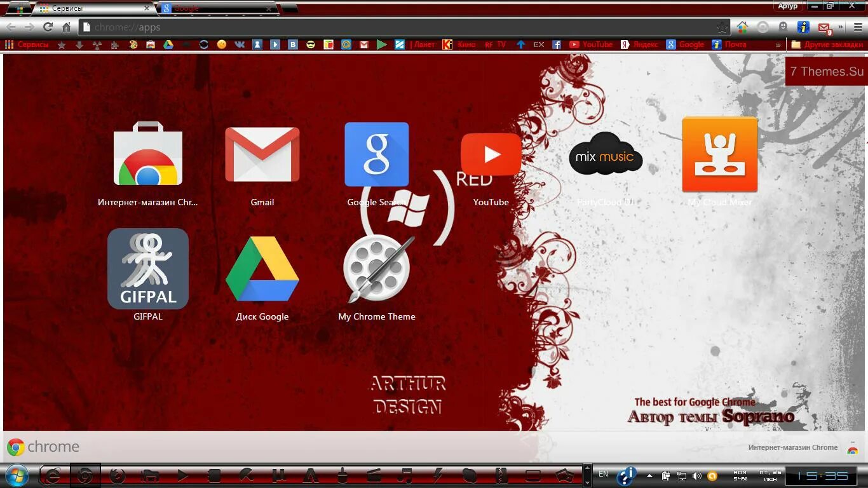Open the VK bookmark icon
The height and width of the screenshot is (488, 868).
[240, 44]
